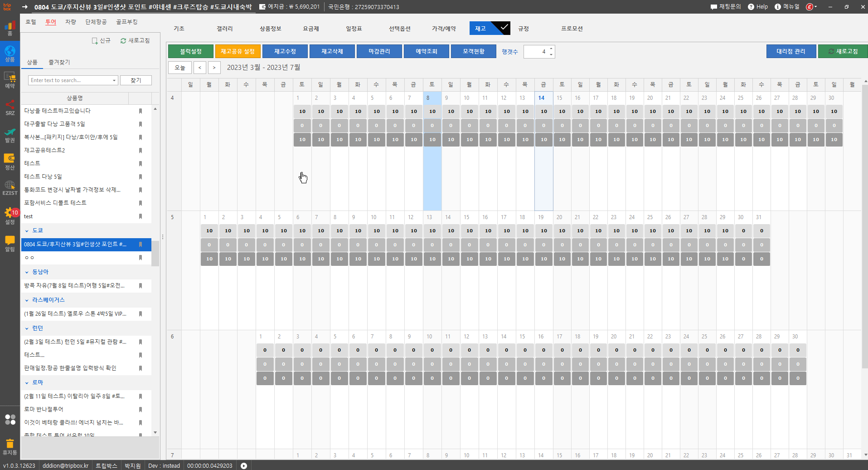This screenshot has height=470, width=868.
Task: Open the 가격/예약 tab
Action: (x=444, y=29)
